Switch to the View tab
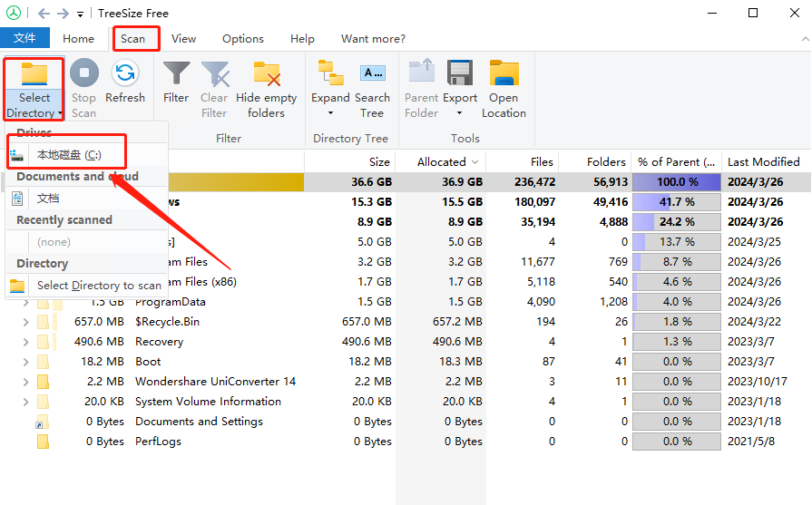The height and width of the screenshot is (505, 812). coord(184,38)
